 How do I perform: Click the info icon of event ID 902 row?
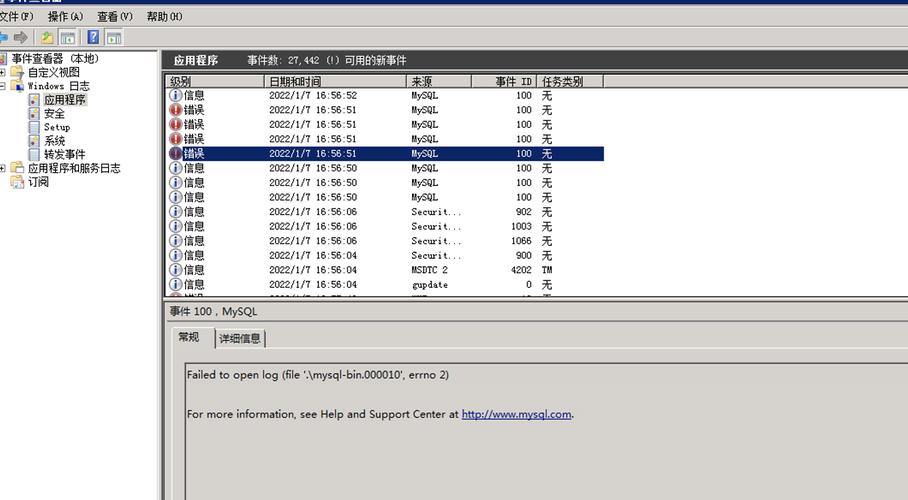pyautogui.click(x=175, y=211)
